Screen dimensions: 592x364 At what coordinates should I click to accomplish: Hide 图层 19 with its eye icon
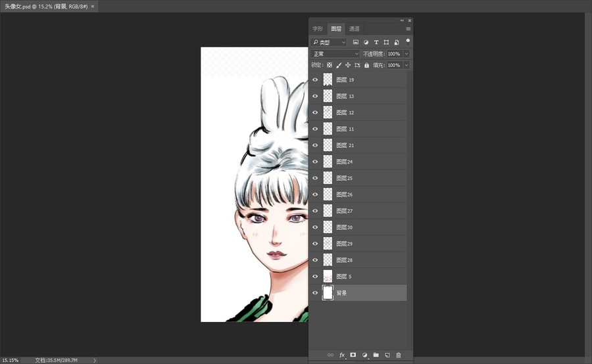coord(315,80)
